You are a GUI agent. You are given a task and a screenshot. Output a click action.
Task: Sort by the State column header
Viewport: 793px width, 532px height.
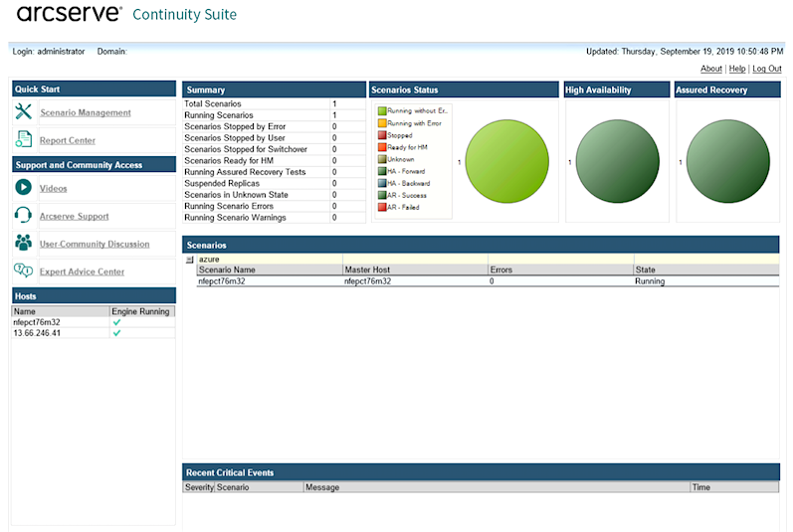tap(706, 269)
